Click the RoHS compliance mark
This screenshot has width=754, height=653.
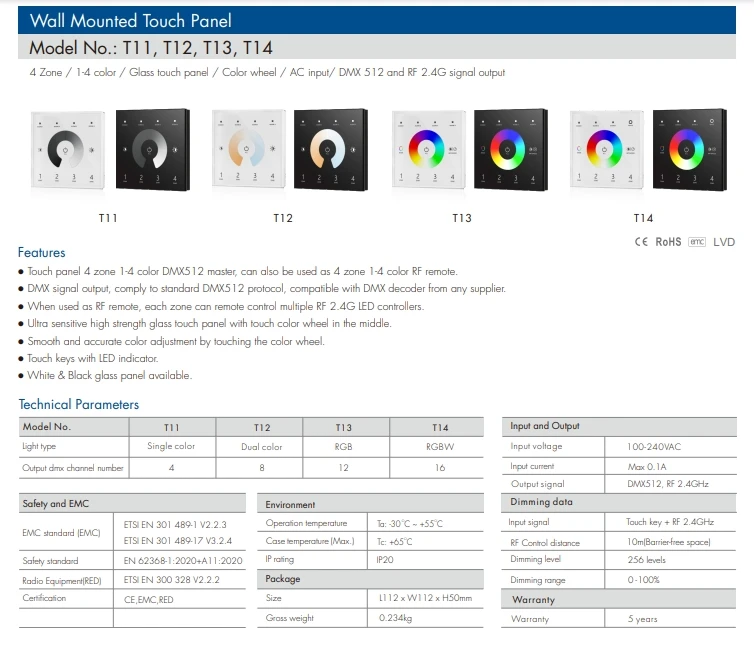coord(668,242)
